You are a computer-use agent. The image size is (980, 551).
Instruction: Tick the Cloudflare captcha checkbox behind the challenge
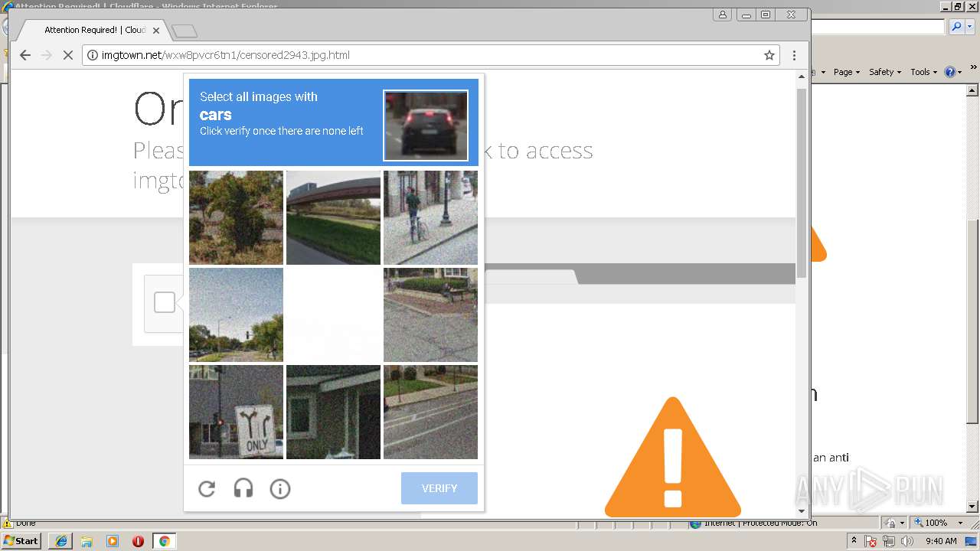165,303
